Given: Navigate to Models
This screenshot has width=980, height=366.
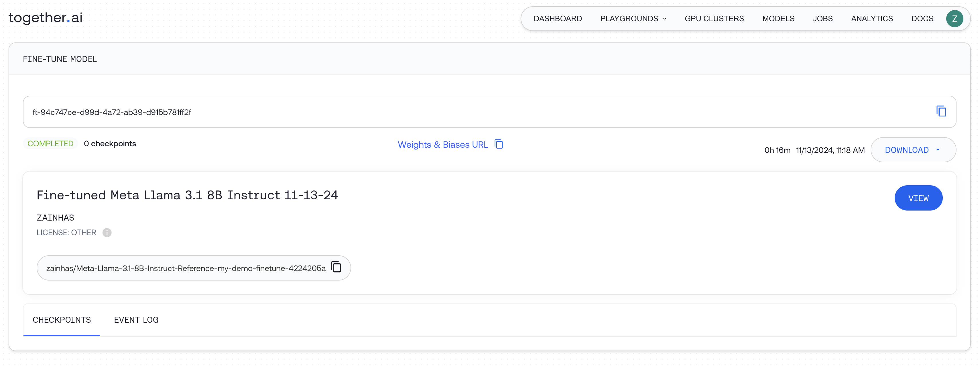Looking at the screenshot, I should coord(778,19).
